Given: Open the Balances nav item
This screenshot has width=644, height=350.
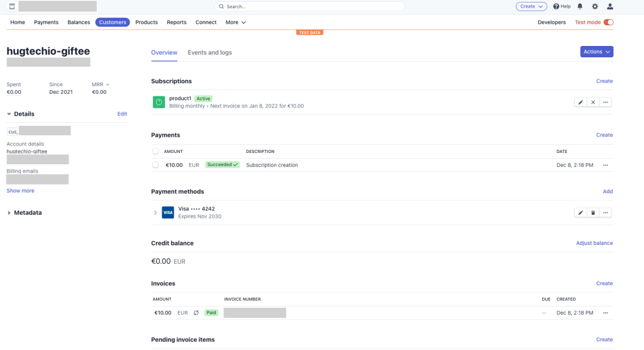Looking at the screenshot, I should pos(79,22).
